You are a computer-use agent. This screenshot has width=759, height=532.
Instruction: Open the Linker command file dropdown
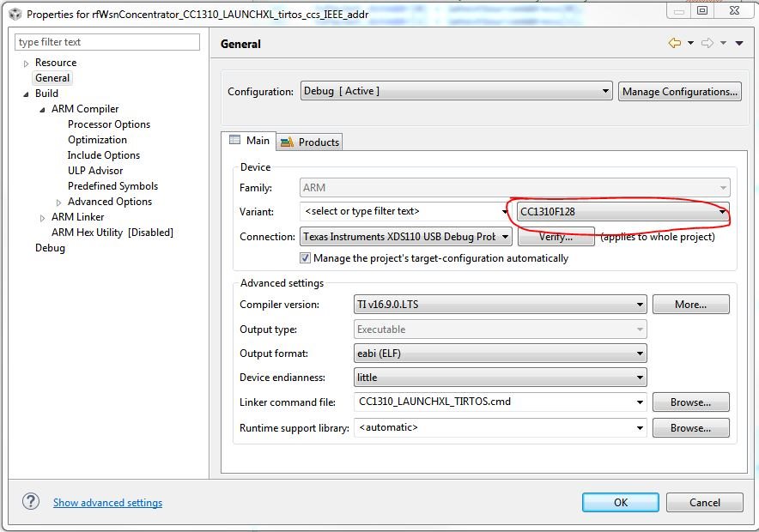500,402
